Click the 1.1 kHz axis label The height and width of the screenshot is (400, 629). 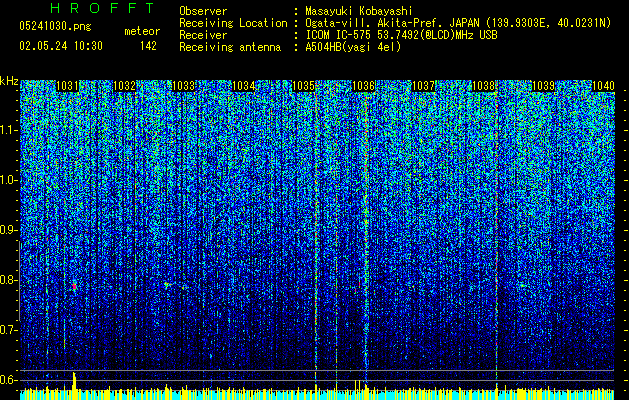(9, 131)
